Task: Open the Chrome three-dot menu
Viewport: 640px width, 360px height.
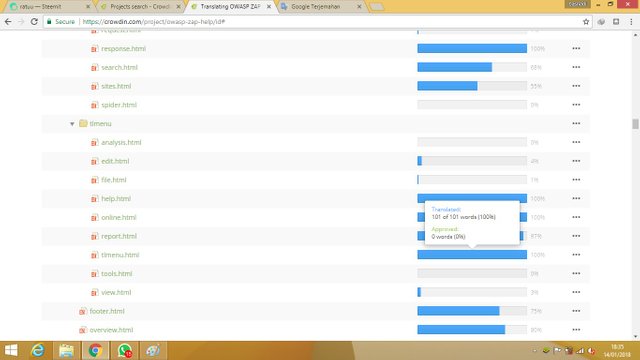Action: (631, 22)
